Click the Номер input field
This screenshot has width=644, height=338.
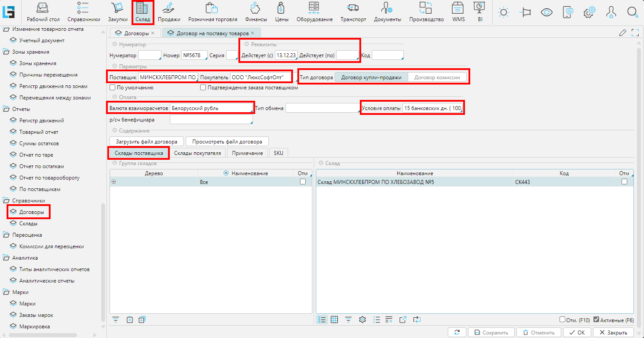(194, 55)
